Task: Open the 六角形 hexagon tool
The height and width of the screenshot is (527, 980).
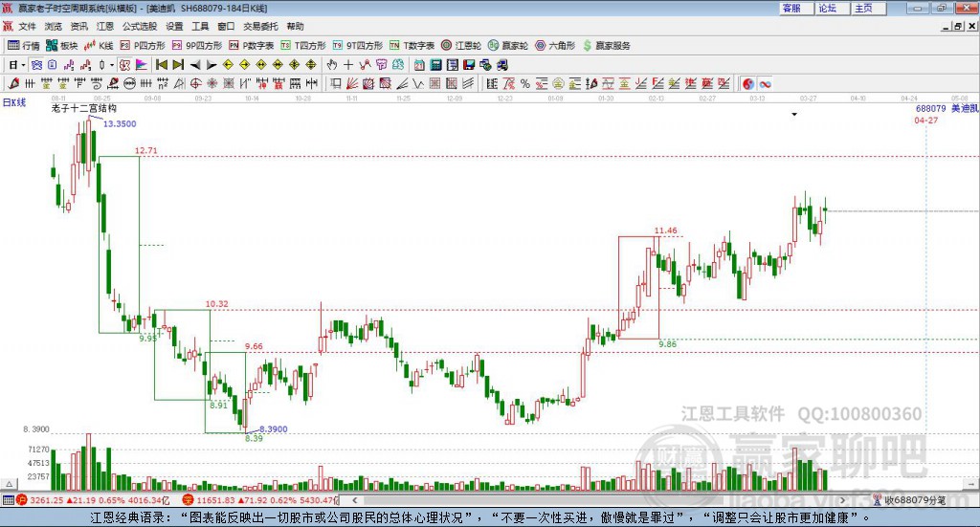Action: [555, 46]
